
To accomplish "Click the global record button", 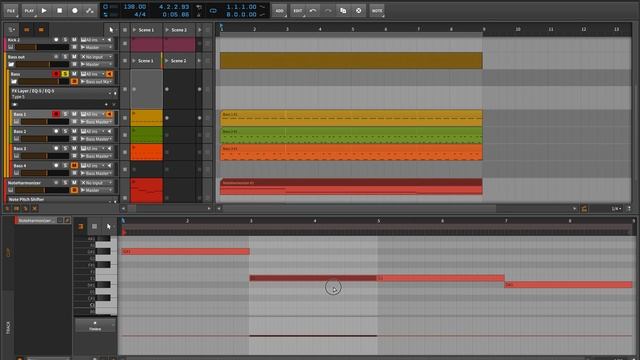I will point(75,11).
